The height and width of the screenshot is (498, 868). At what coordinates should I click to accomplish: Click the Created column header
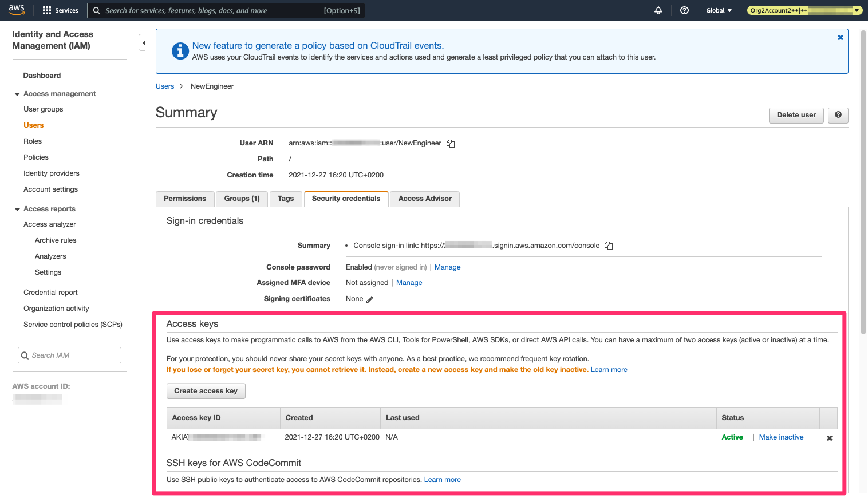tap(330, 418)
